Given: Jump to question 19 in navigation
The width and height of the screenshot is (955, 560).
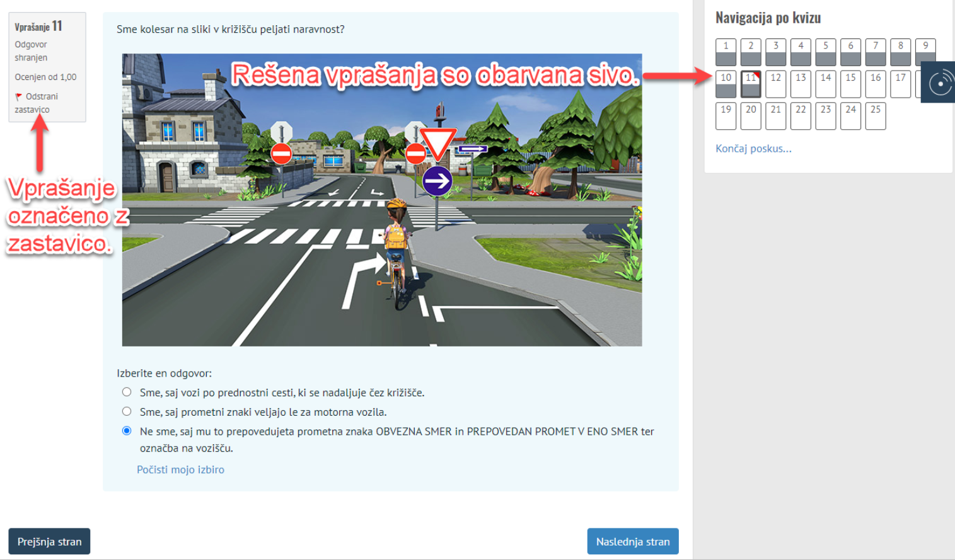Looking at the screenshot, I should click(x=726, y=116).
